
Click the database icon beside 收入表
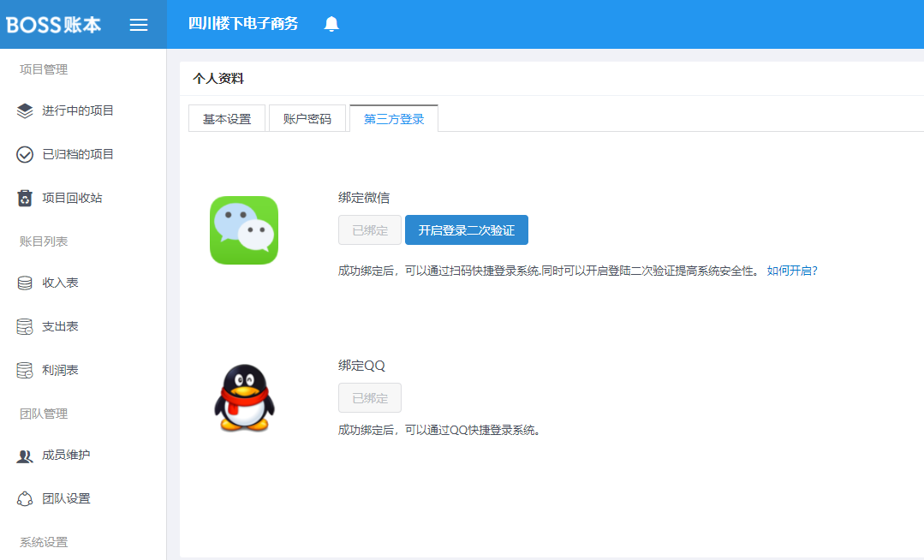(25, 283)
